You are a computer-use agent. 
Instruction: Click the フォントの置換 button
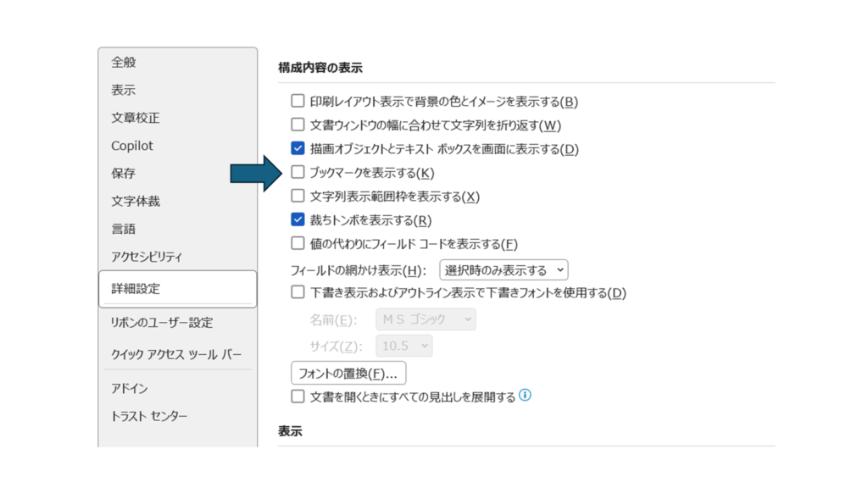point(348,374)
